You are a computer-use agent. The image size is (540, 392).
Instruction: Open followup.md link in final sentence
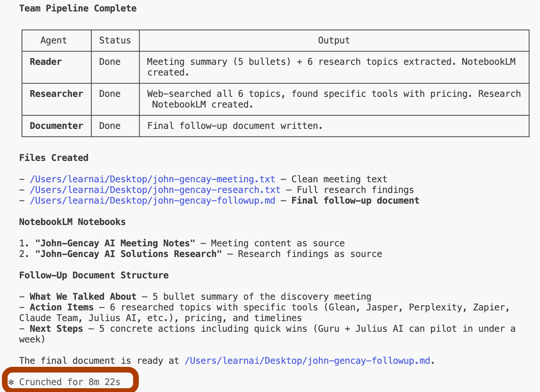[307, 361]
